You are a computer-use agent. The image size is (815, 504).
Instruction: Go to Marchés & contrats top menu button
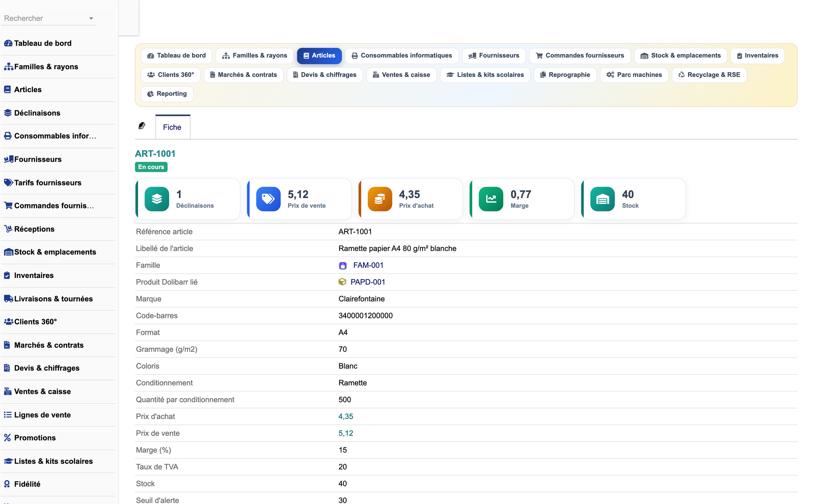pyautogui.click(x=243, y=75)
